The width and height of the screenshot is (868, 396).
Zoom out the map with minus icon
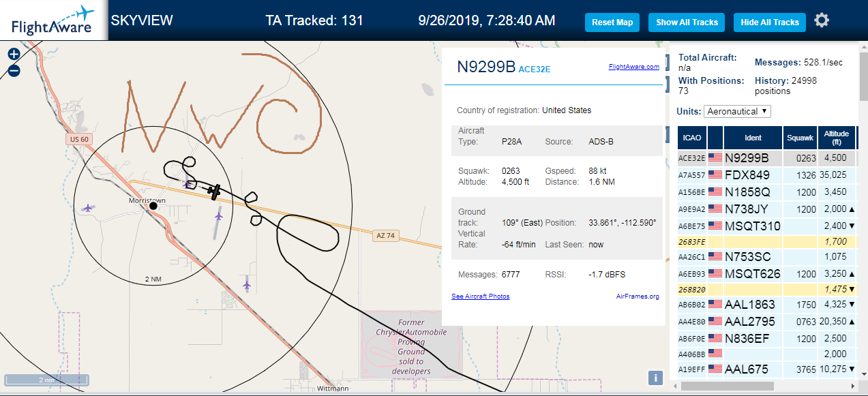click(14, 70)
